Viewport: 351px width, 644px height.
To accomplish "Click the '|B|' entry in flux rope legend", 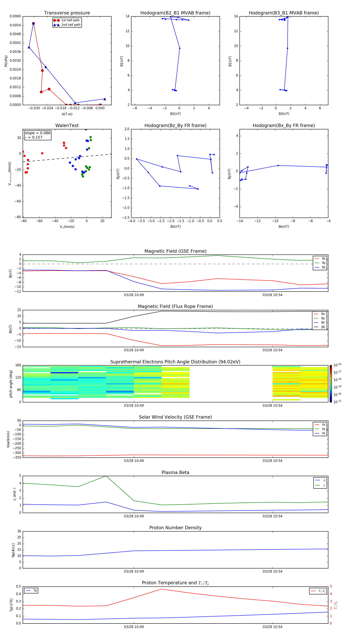I will 320,327.
